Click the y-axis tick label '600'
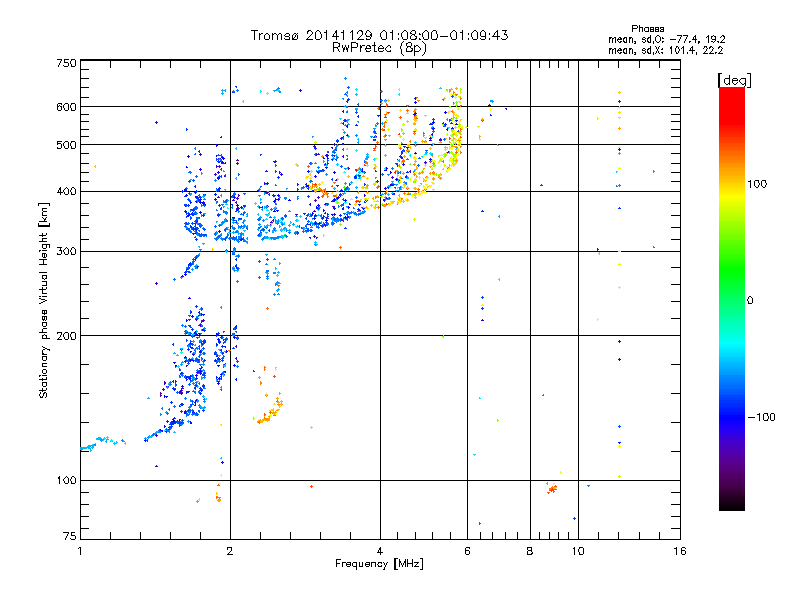 tap(66, 107)
